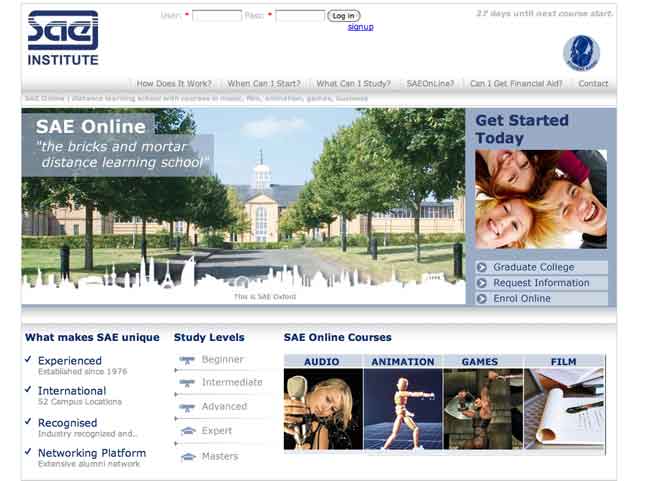This screenshot has width=665, height=481.
Task: Open the When Can I Start? menu
Action: pyautogui.click(x=264, y=84)
